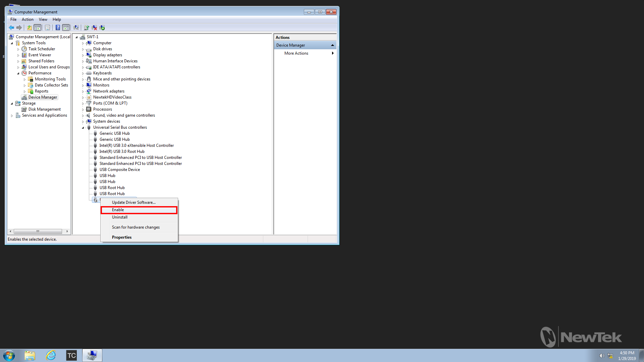The height and width of the screenshot is (362, 644).
Task: Open the speaker volume icon in system tray
Action: [x=602, y=356]
